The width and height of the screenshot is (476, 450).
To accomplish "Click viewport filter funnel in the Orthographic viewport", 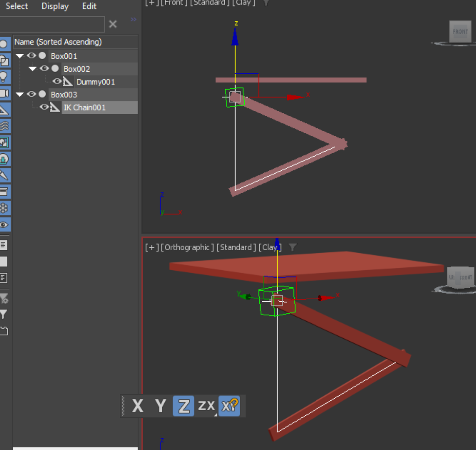I will pyautogui.click(x=292, y=247).
